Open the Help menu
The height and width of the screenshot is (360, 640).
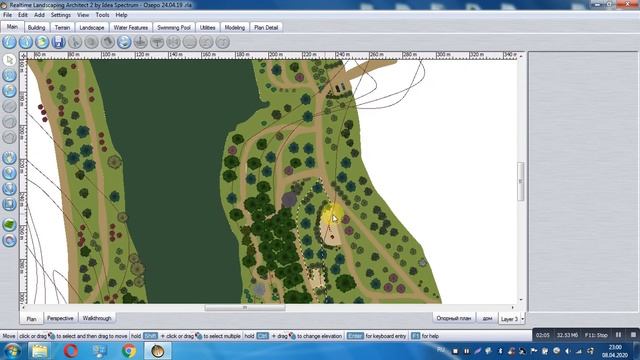click(x=121, y=15)
